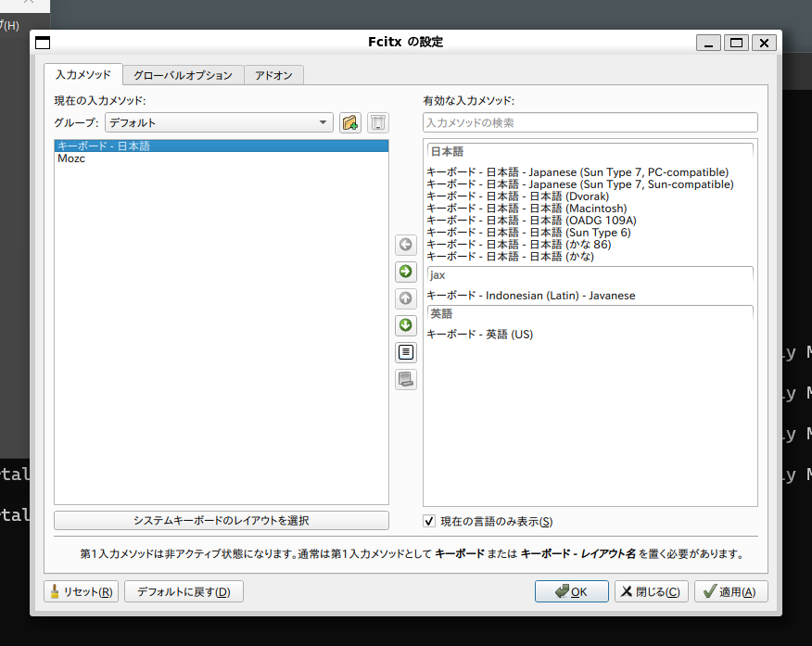Click the add group folder icon
The height and width of the screenshot is (646, 812).
(349, 122)
